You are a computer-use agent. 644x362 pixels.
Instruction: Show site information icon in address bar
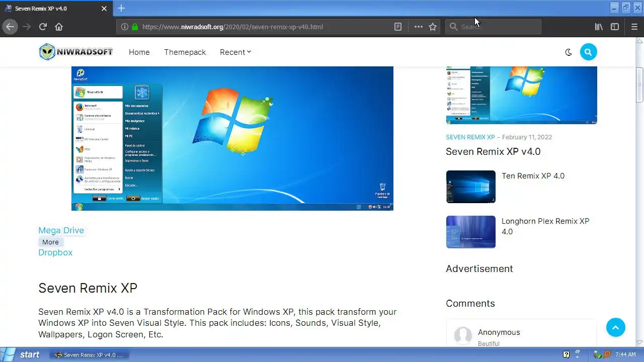(125, 27)
